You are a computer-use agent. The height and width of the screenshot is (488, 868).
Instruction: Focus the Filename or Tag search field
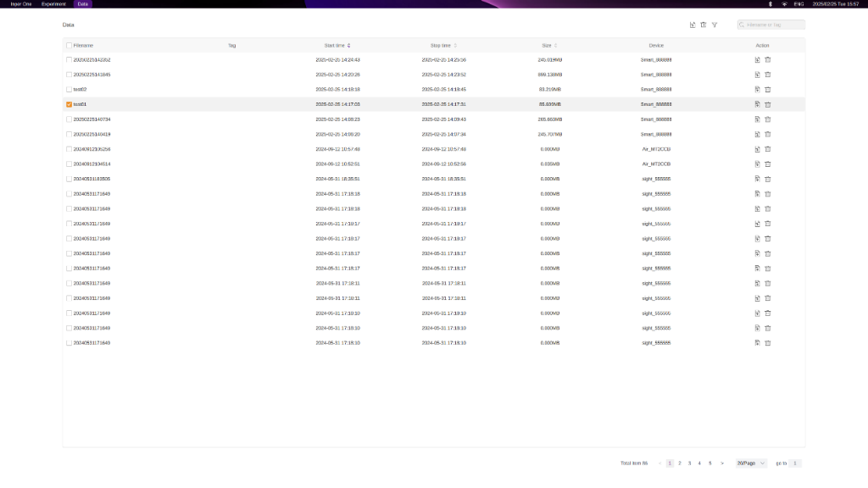(771, 25)
